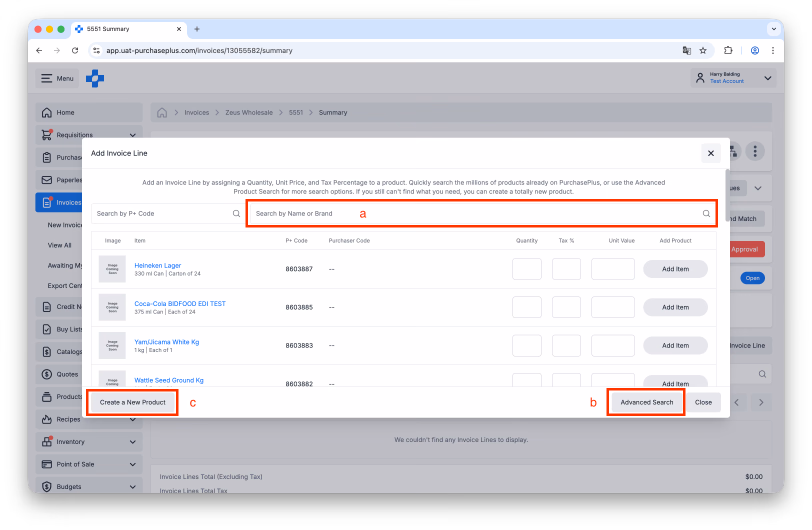812x530 pixels.
Task: Open the Chrome profile icon
Action: [755, 50]
